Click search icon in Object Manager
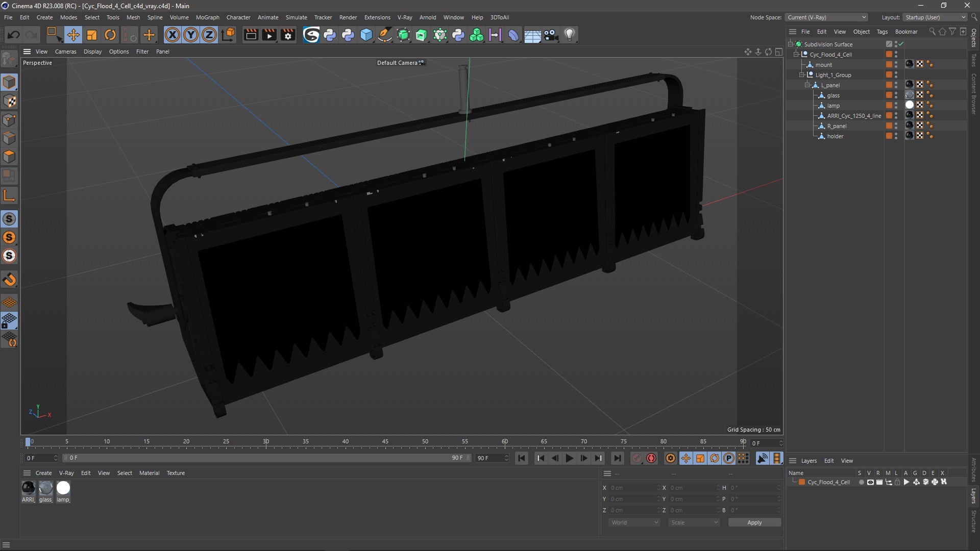Screen dimensions: 980x551 click(932, 32)
